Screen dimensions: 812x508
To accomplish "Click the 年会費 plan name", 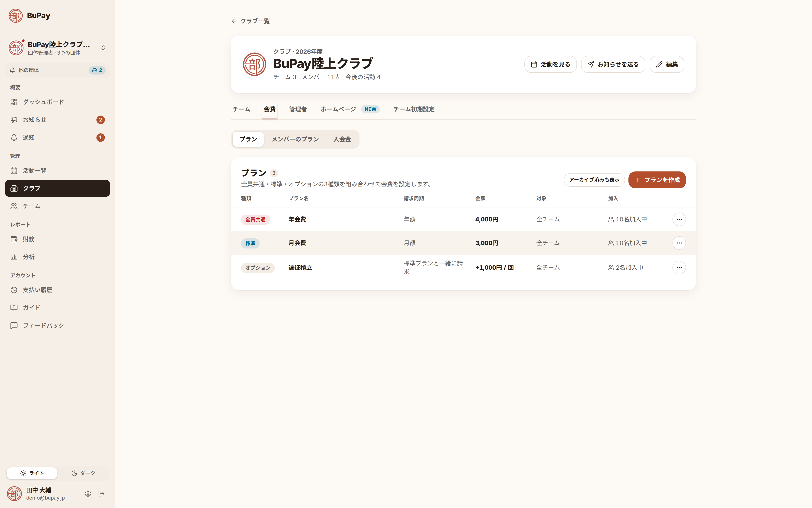I will click(x=297, y=219).
